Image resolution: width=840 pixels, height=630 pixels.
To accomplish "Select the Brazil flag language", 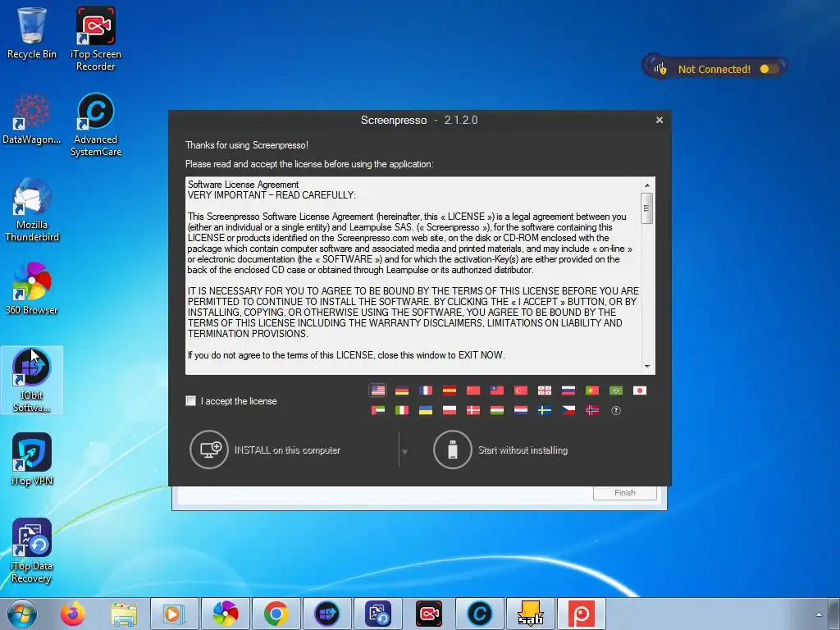I will pos(616,390).
